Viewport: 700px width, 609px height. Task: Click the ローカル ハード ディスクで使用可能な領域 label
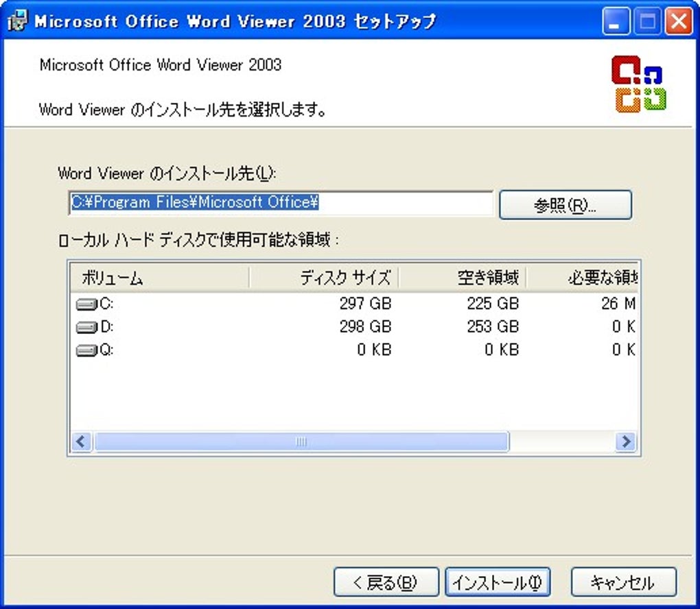tap(198, 240)
